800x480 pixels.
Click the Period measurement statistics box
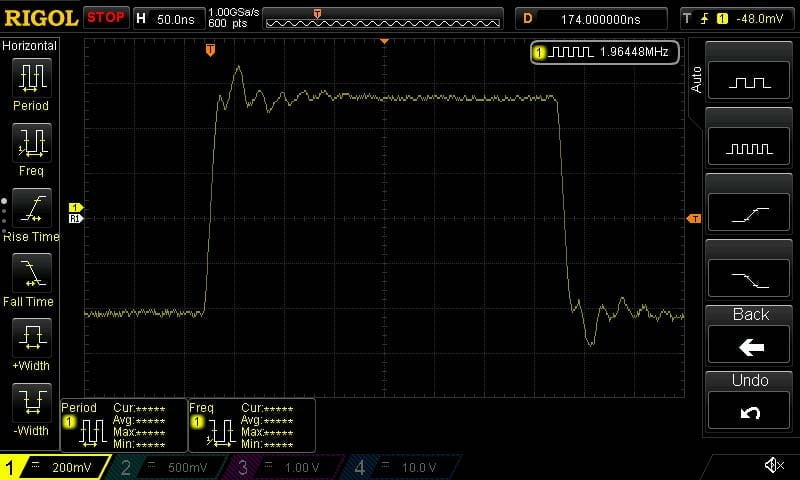click(x=124, y=425)
